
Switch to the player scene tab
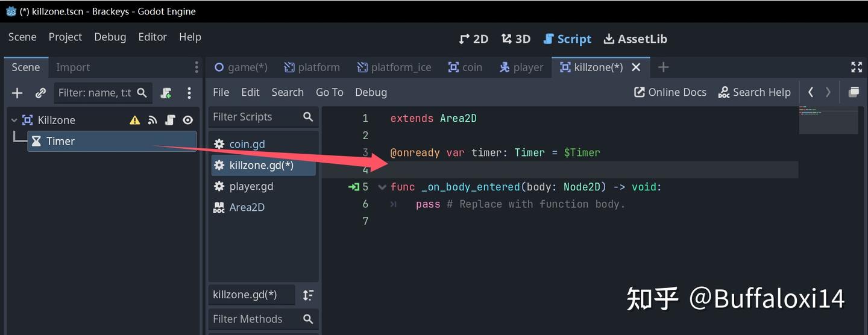coord(521,67)
